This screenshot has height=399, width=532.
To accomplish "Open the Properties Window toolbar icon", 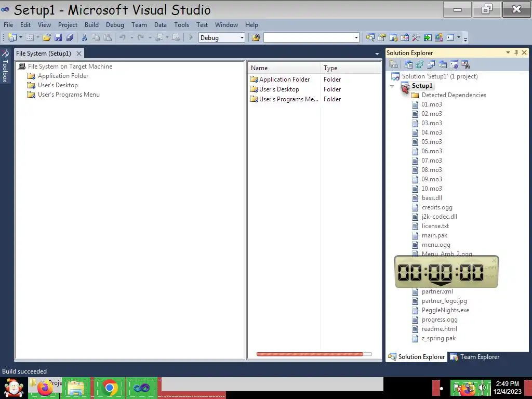I will [382, 37].
